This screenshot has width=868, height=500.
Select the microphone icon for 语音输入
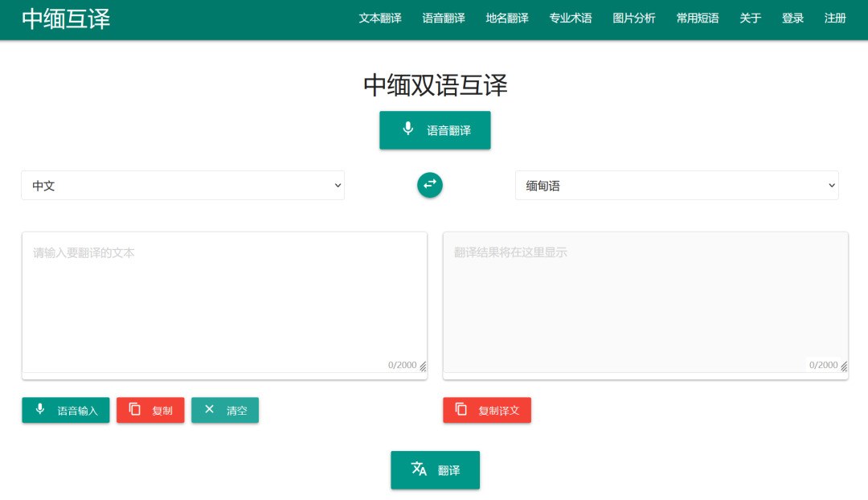click(40, 410)
